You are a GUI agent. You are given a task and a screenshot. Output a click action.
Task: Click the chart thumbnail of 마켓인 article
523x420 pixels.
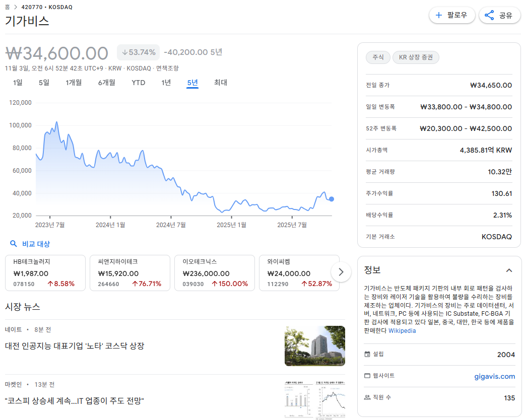315,400
